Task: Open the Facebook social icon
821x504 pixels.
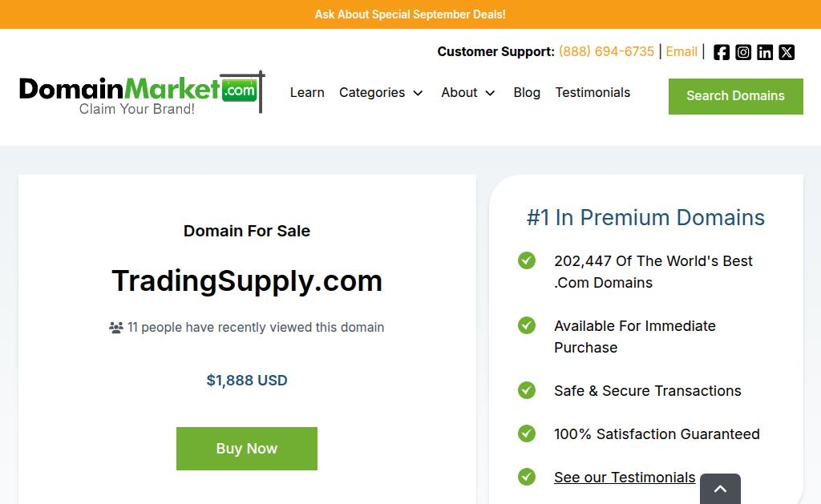Action: 721,52
